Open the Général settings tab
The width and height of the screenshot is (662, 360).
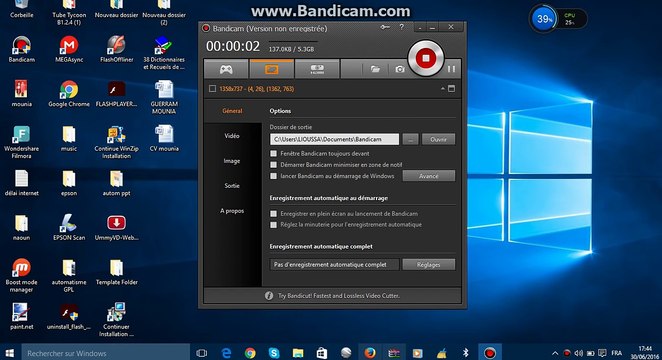pyautogui.click(x=232, y=111)
